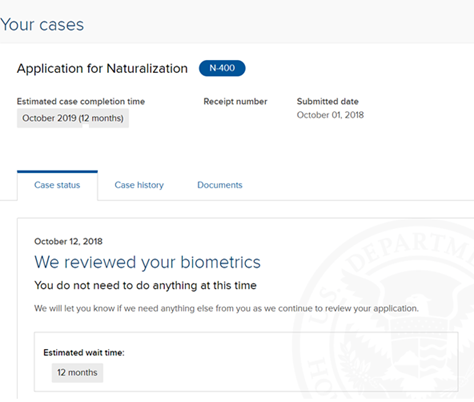Click the Department of Homeland Security seal watermark
Viewport: 474px width, 402px height.
[x=383, y=310]
